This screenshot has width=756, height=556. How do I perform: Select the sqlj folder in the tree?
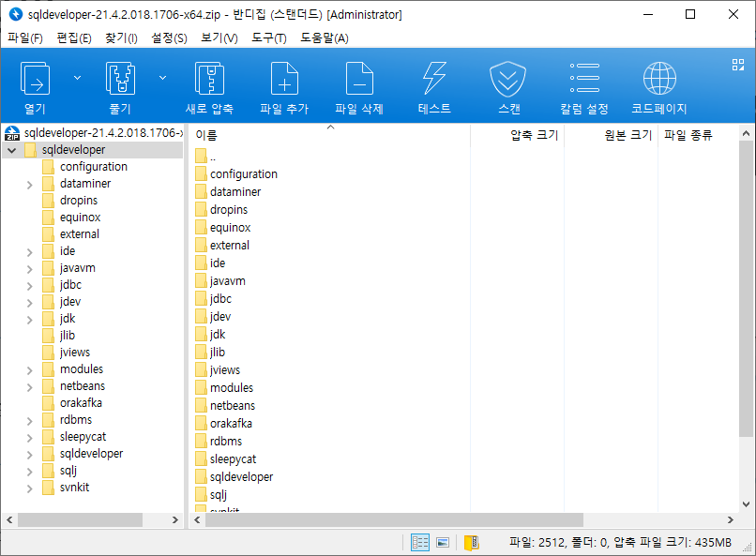click(x=59, y=471)
